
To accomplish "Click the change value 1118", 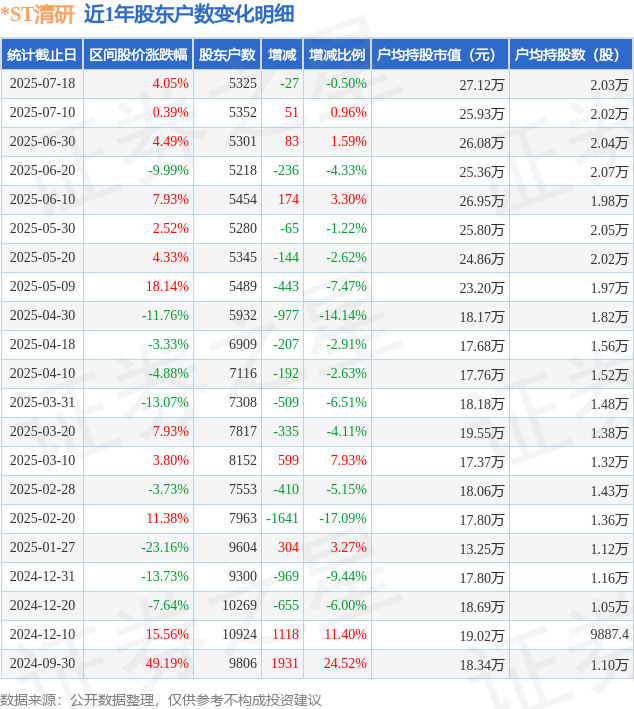I will click(285, 634).
